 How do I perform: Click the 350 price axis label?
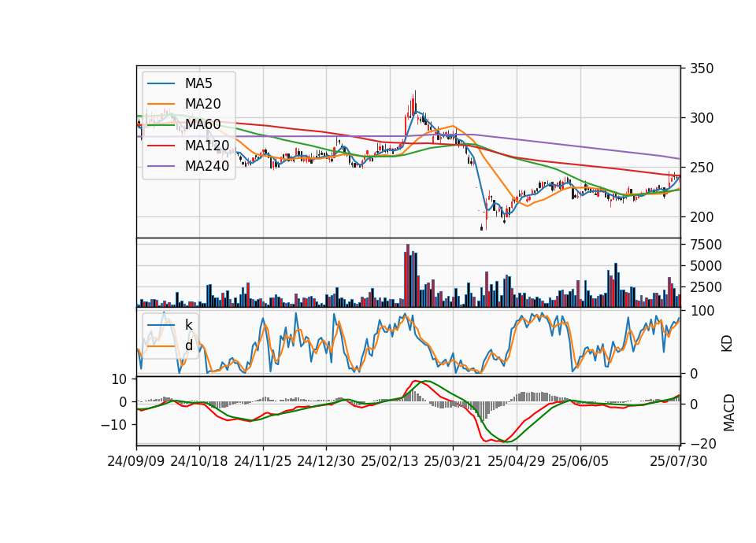tap(702, 68)
